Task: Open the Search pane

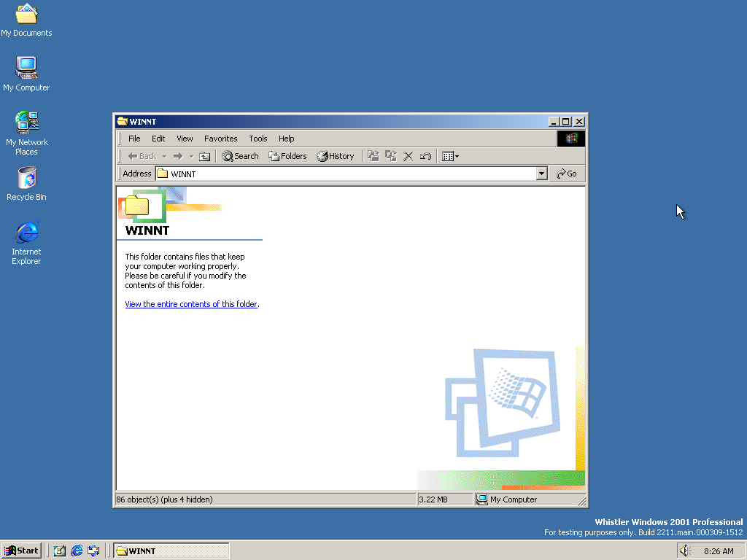Action: 240,156
